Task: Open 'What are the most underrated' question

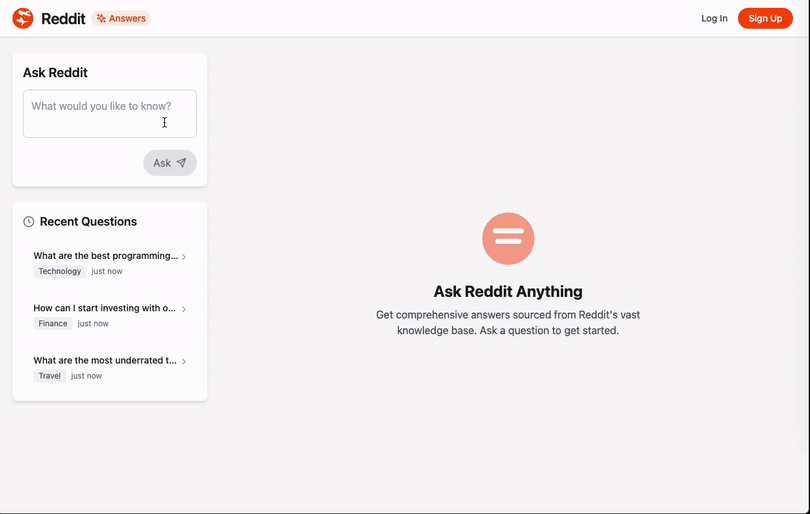Action: click(x=105, y=360)
